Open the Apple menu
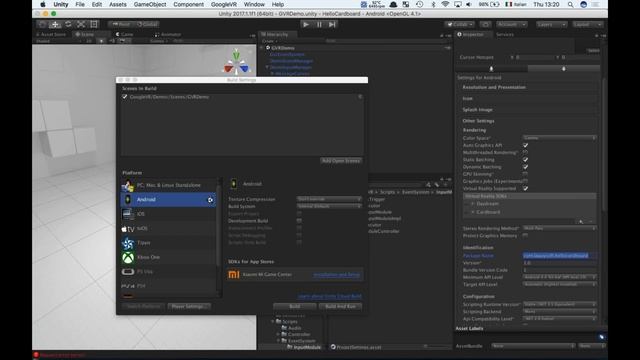The height and width of the screenshot is (360, 640). 43,4
